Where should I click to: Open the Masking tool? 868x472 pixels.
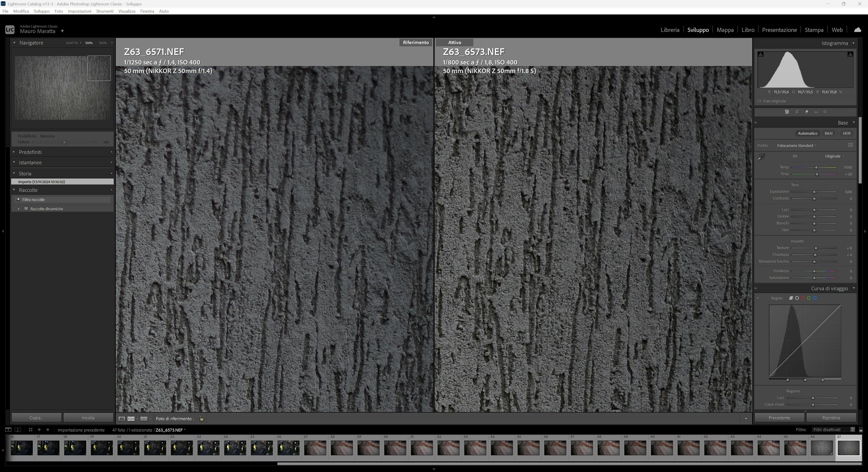pyautogui.click(x=825, y=112)
